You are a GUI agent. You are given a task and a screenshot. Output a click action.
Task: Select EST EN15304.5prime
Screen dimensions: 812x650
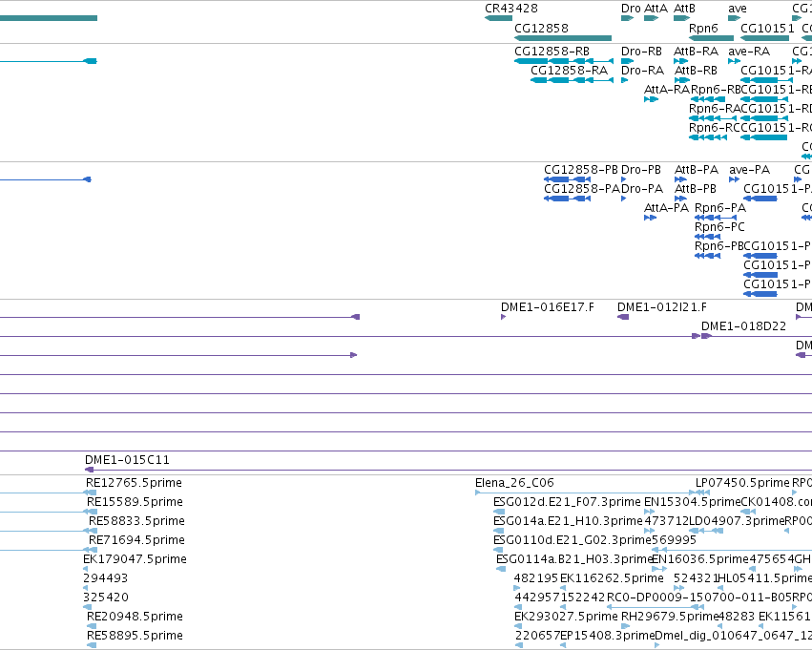[x=693, y=502]
